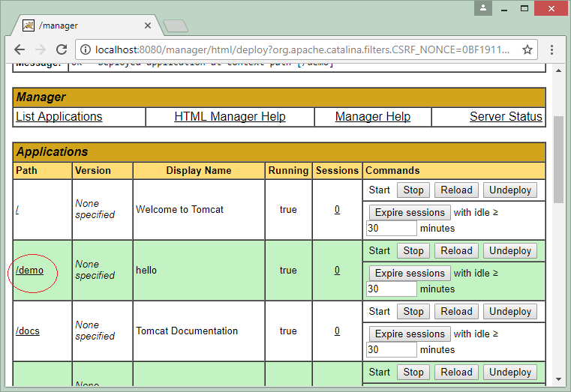Reload the hello /demo application
The width and height of the screenshot is (571, 392).
pyautogui.click(x=456, y=251)
